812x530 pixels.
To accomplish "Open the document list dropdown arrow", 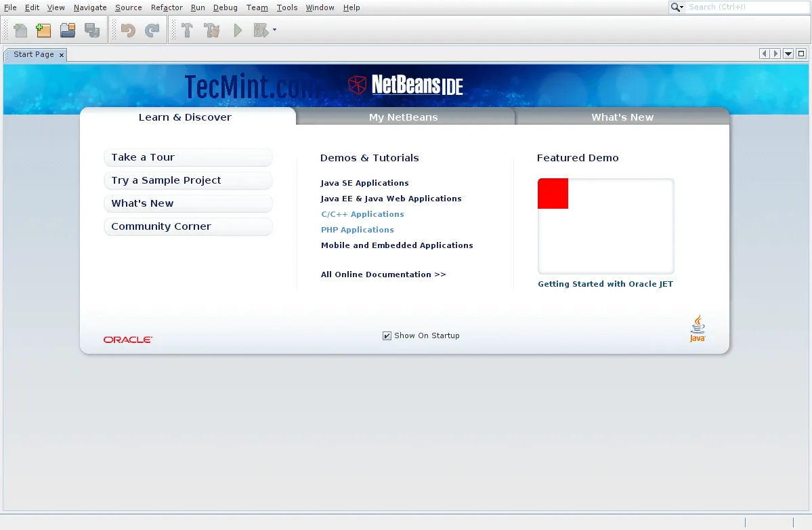I will 788,54.
